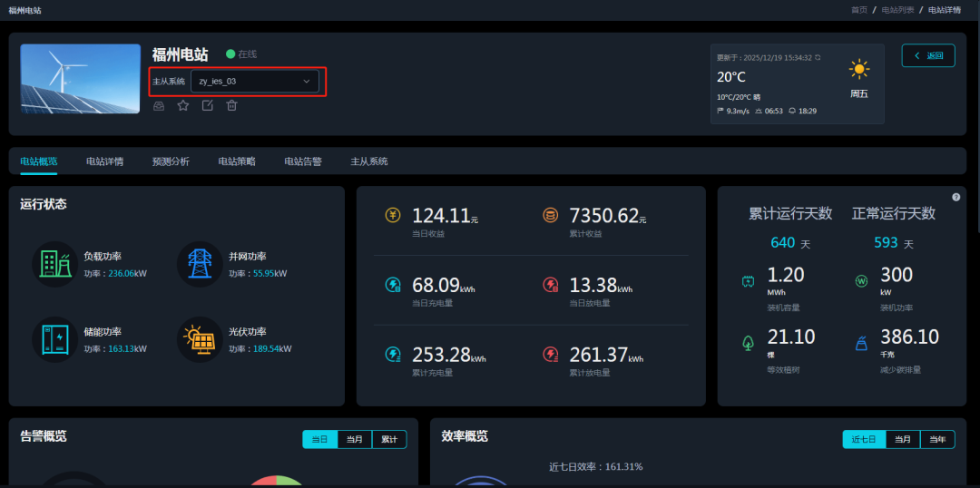Open the 预测分析 tab
The height and width of the screenshot is (488, 980).
(x=171, y=161)
